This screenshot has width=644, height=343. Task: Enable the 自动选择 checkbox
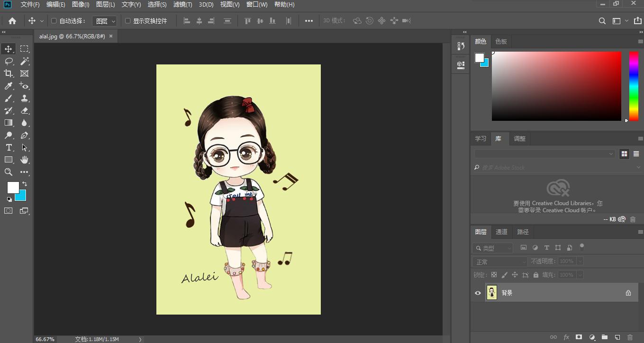tap(54, 21)
